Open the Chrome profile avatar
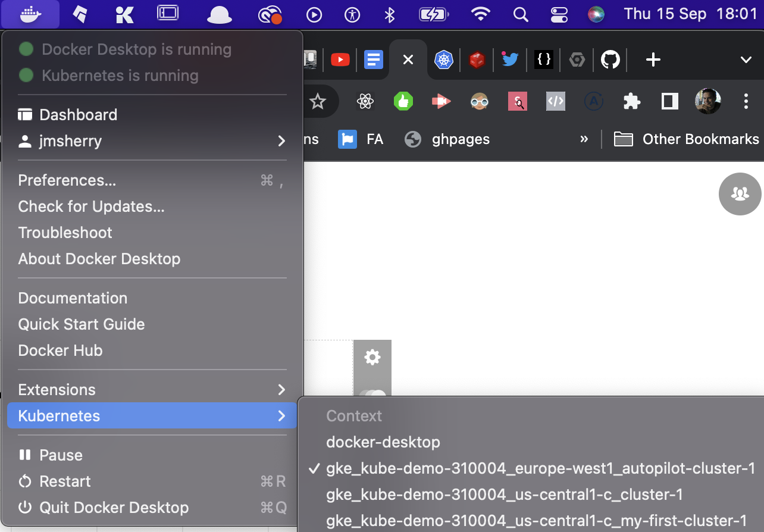 tap(708, 102)
